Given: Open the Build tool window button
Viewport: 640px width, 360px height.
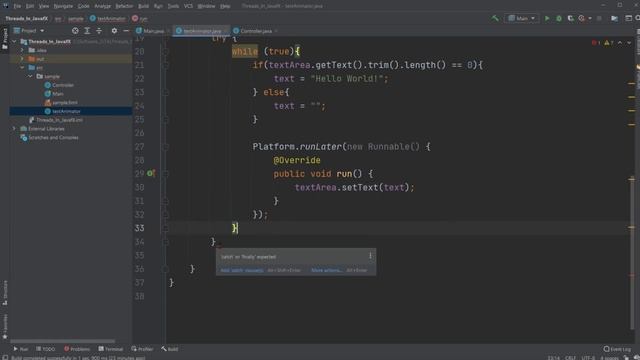Looking at the screenshot, I should click(169, 349).
